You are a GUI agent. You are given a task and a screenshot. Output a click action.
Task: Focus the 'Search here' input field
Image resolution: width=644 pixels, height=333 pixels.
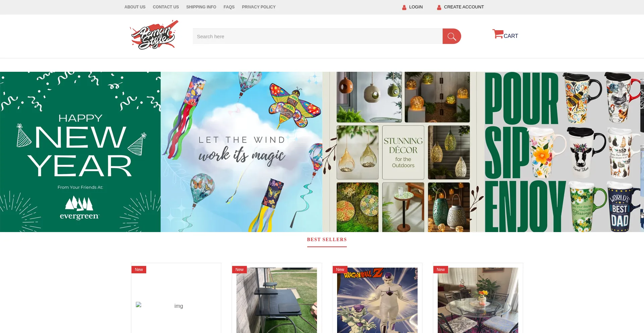(318, 36)
